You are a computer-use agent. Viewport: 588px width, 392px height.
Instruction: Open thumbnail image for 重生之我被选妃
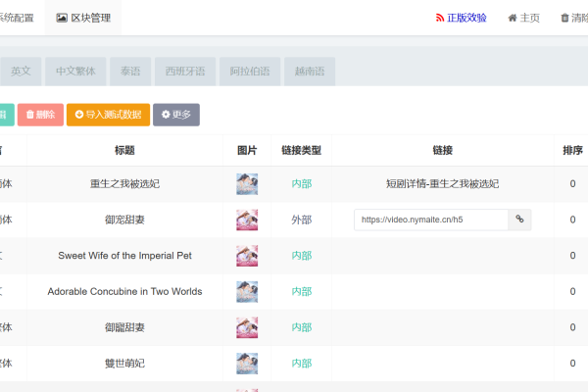[x=247, y=183]
